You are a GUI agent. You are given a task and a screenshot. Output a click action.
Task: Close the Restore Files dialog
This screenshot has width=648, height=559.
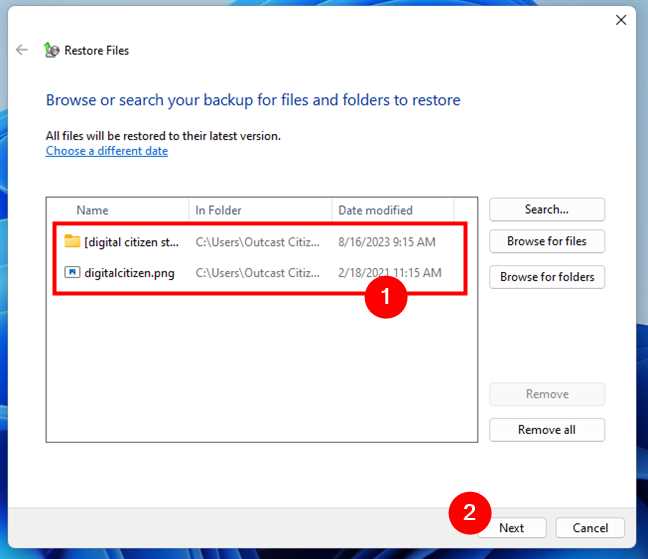pyautogui.click(x=621, y=20)
